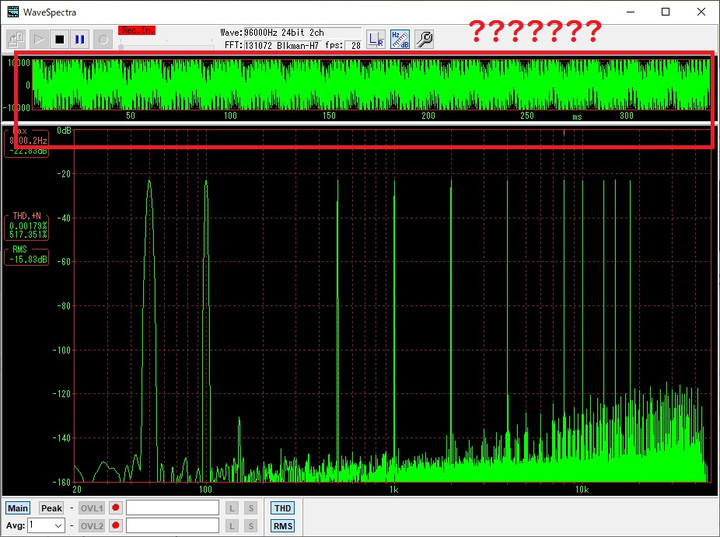Image resolution: width=720 pixels, height=537 pixels.
Task: Click the S save button on the OVL2 row
Action: (x=251, y=526)
